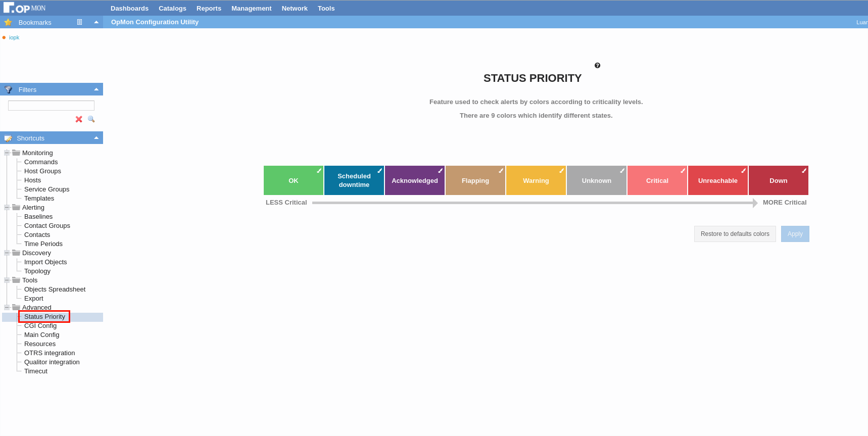Collapse the Filters panel
Screen dimensions: 868x436
click(x=96, y=89)
